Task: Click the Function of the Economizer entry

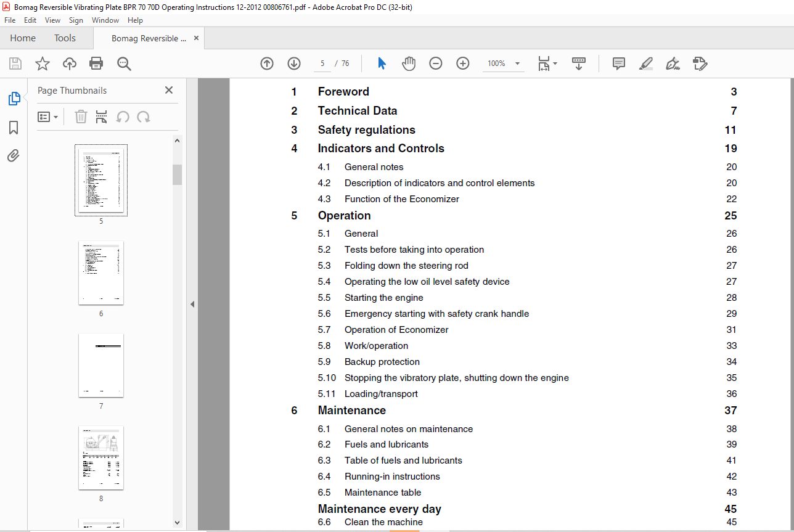Action: 402,199
